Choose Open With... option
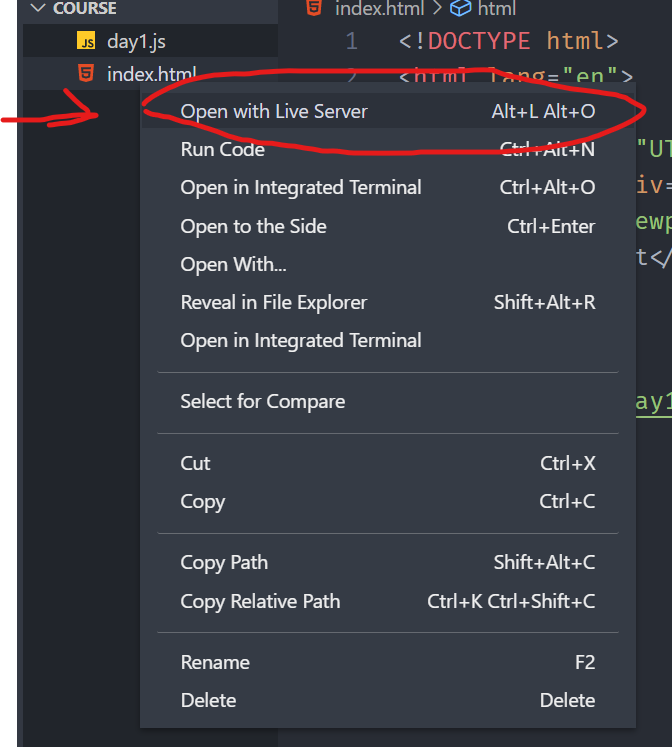672x747 pixels. point(388,264)
